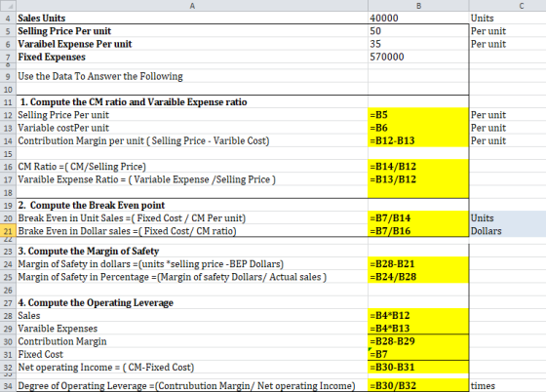Select formula cell =B30/B32
This screenshot has width=546, height=392.
click(418, 386)
